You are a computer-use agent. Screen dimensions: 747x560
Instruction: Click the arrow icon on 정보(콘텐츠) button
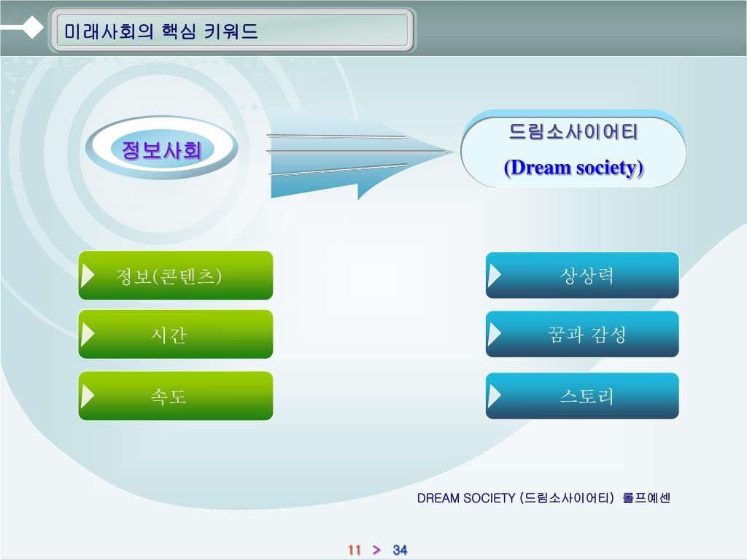88,276
